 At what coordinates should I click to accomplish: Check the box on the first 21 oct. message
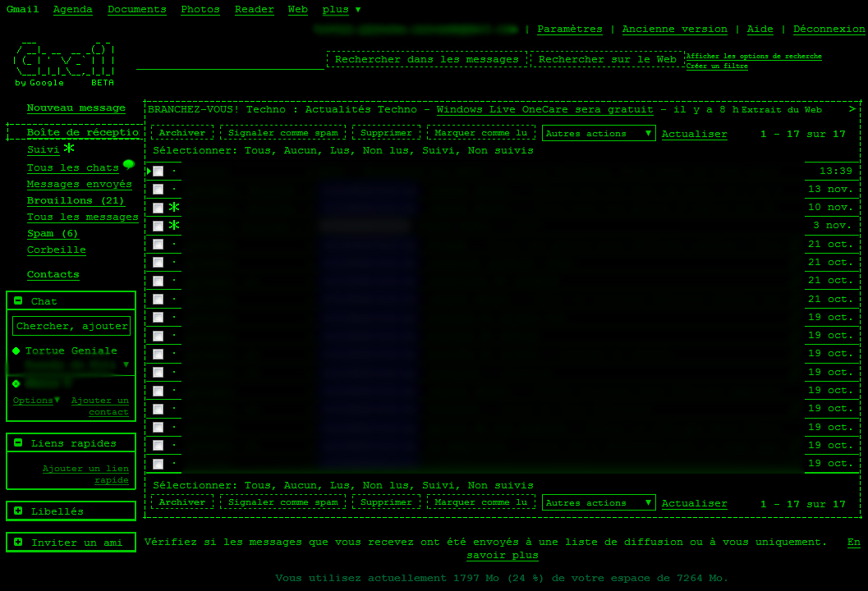[x=158, y=244]
